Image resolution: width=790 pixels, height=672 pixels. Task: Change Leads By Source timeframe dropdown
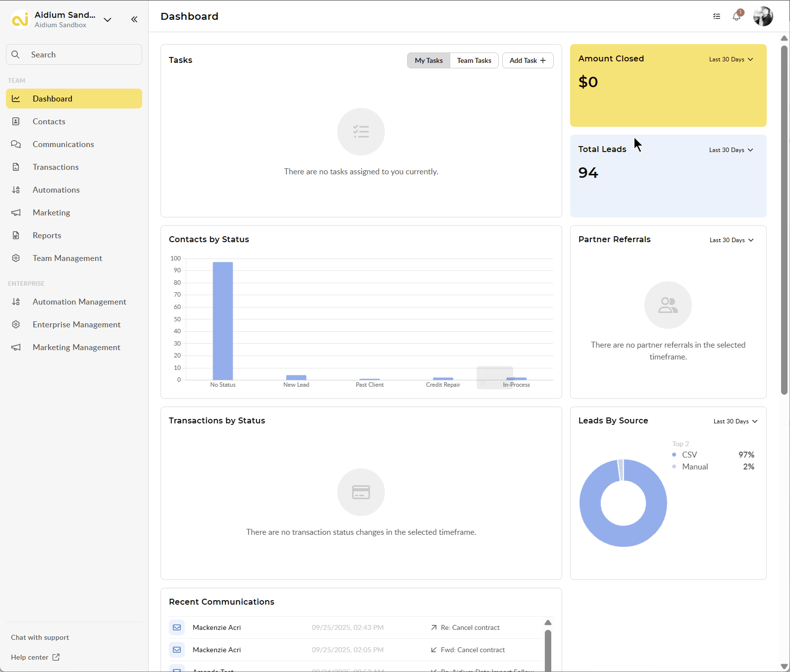tap(735, 421)
